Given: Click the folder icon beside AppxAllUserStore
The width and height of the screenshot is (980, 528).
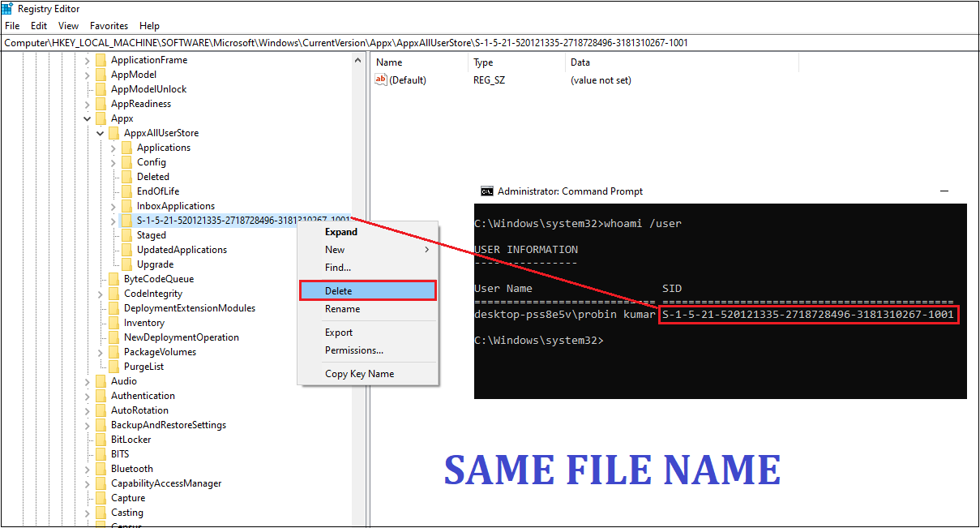Looking at the screenshot, I should [113, 132].
